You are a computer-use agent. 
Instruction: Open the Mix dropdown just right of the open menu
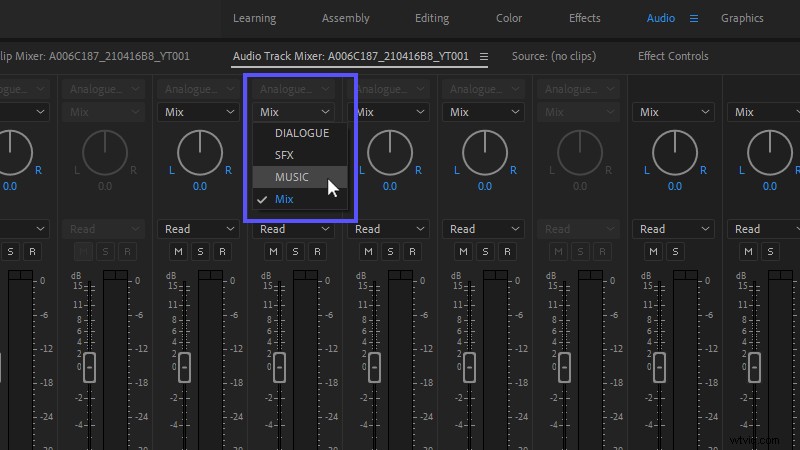click(x=388, y=112)
